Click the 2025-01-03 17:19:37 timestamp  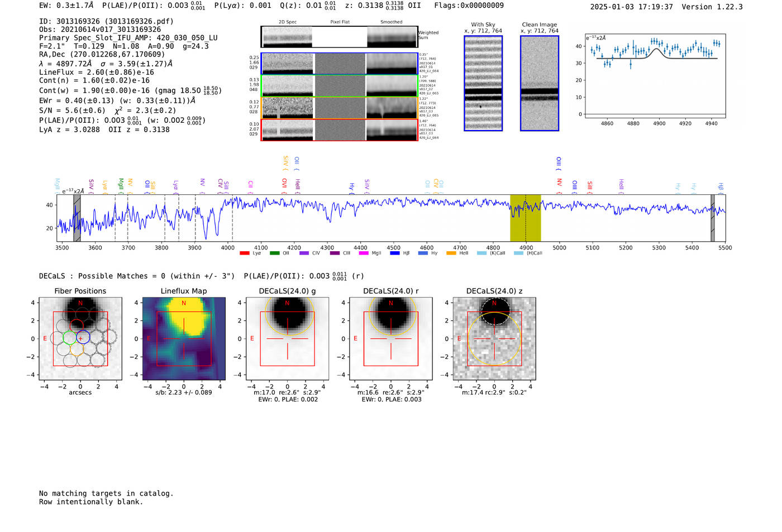[631, 7]
